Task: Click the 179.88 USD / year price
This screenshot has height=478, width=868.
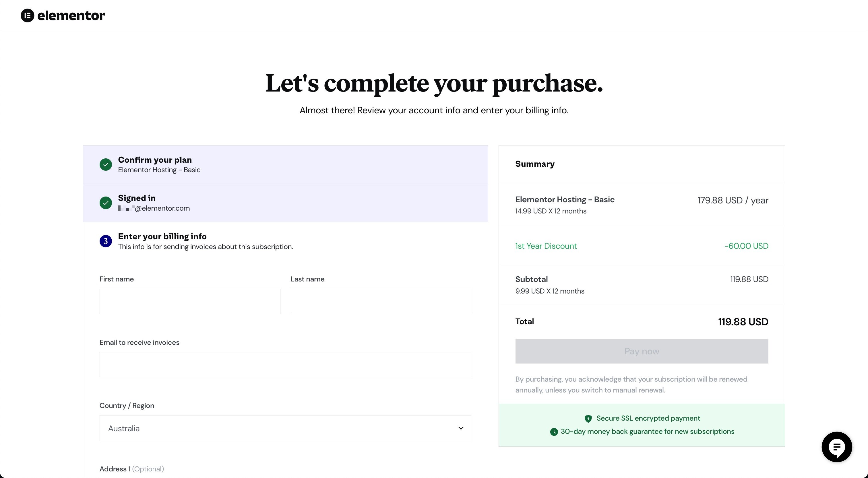Action: [x=733, y=201]
